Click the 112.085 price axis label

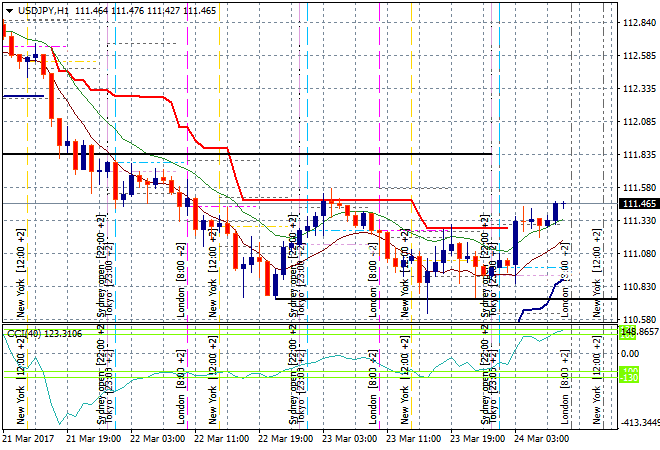(x=639, y=122)
